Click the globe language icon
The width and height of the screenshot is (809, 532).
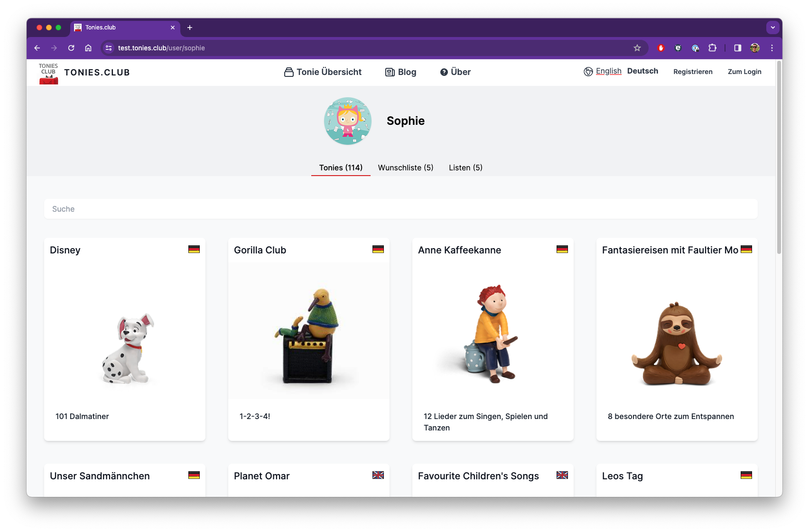(x=588, y=72)
